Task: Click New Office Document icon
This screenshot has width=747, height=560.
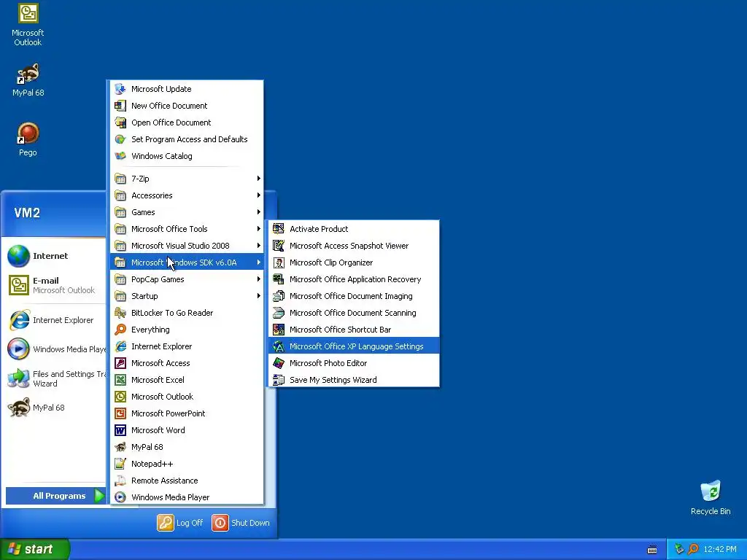Action: (x=120, y=106)
